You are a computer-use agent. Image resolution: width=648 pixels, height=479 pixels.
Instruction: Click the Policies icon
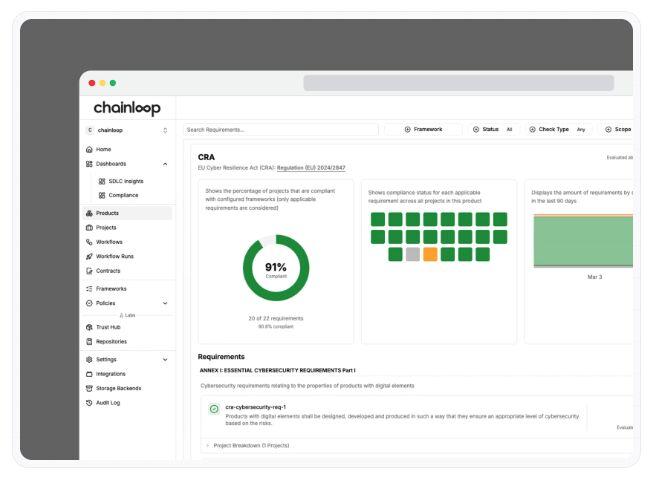point(89,303)
